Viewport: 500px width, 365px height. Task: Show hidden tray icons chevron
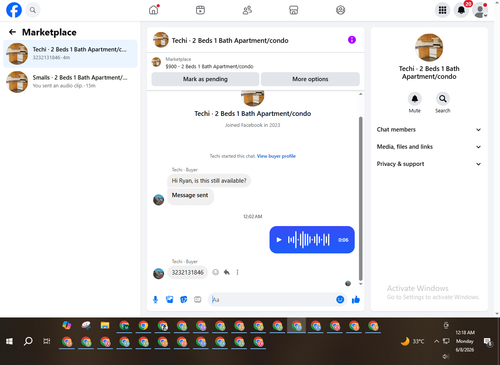[x=436, y=341]
